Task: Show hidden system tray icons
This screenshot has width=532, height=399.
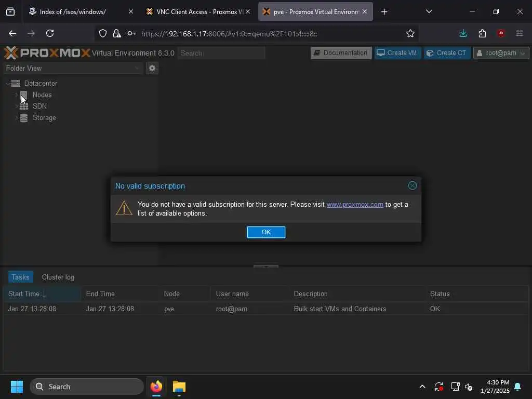Action: pyautogui.click(x=422, y=387)
